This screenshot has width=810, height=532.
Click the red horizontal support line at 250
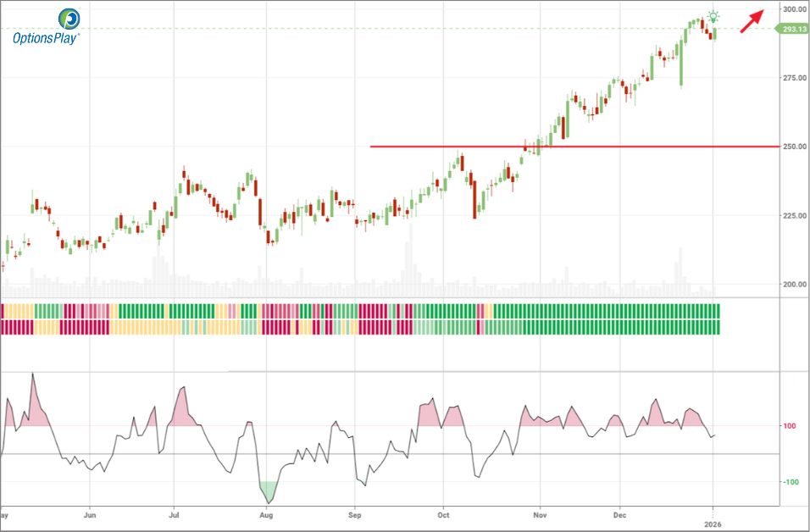point(576,147)
